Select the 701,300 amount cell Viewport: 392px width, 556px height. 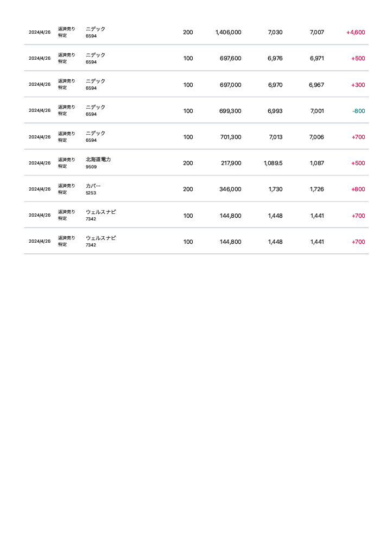[x=231, y=137]
